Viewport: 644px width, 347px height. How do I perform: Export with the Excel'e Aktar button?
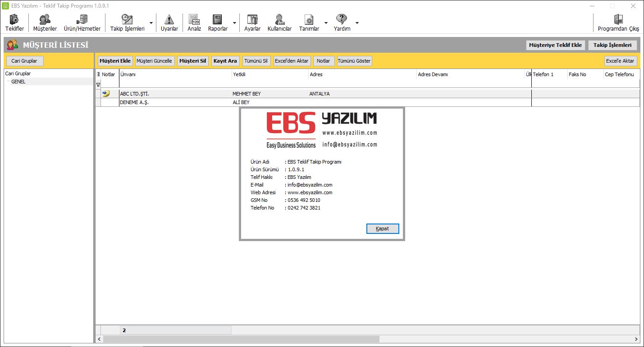point(620,61)
